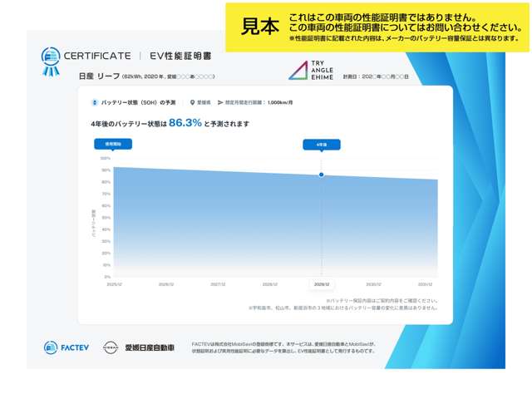Click the FACTEV badge icon at bottom-left footer

51,347
